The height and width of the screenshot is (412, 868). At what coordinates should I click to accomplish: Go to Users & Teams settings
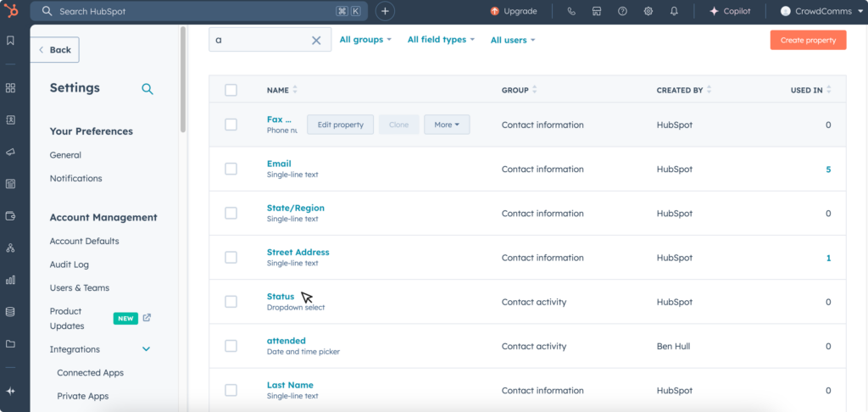(x=80, y=287)
